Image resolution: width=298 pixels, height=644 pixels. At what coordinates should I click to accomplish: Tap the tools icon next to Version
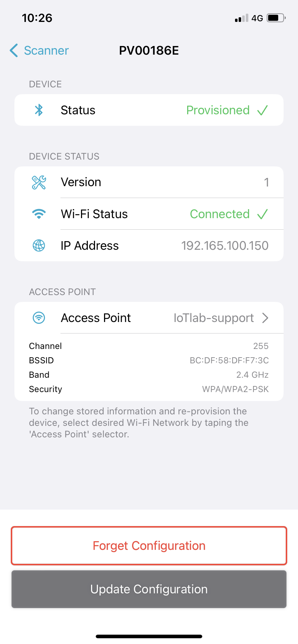pyautogui.click(x=39, y=183)
